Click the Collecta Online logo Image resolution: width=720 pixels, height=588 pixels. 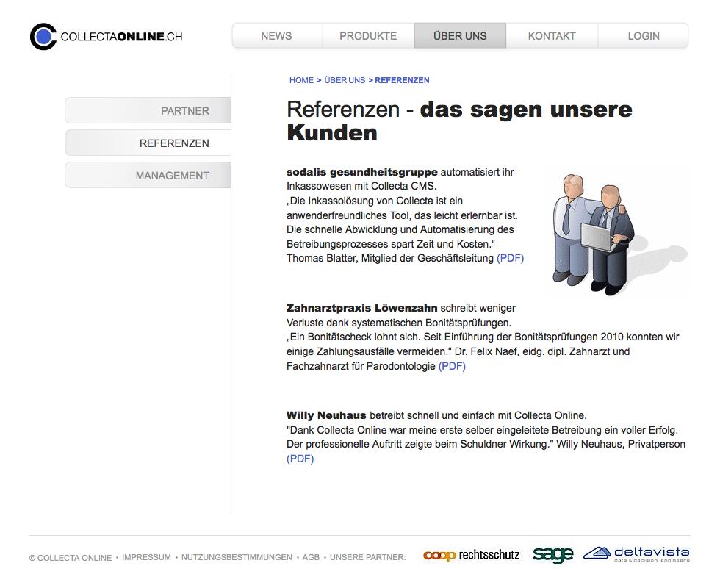pos(106,36)
